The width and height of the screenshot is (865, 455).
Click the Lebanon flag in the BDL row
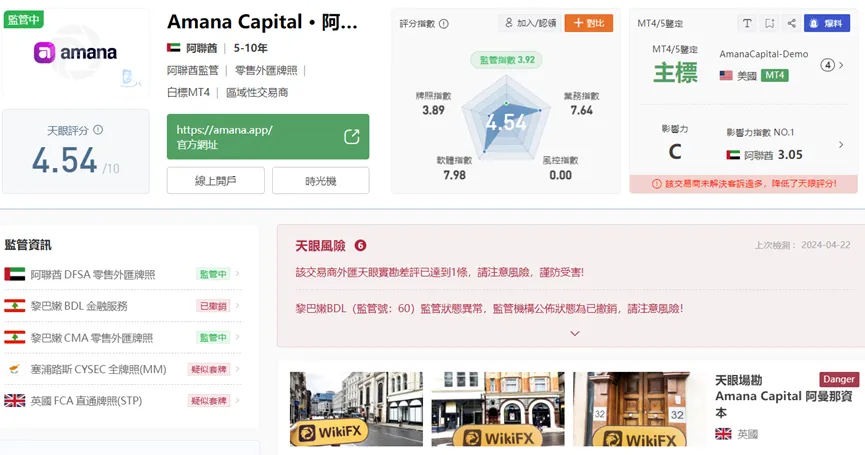click(15, 306)
